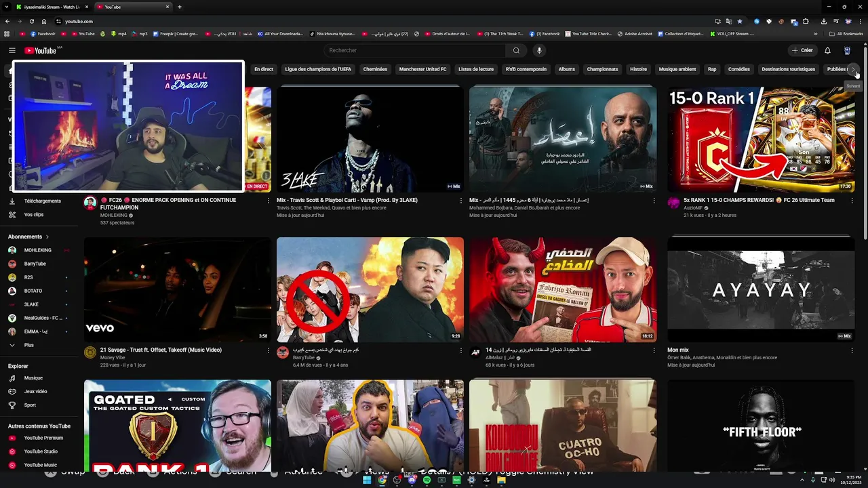Click the search magnifier button
This screenshot has width=868, height=488.
pos(516,50)
